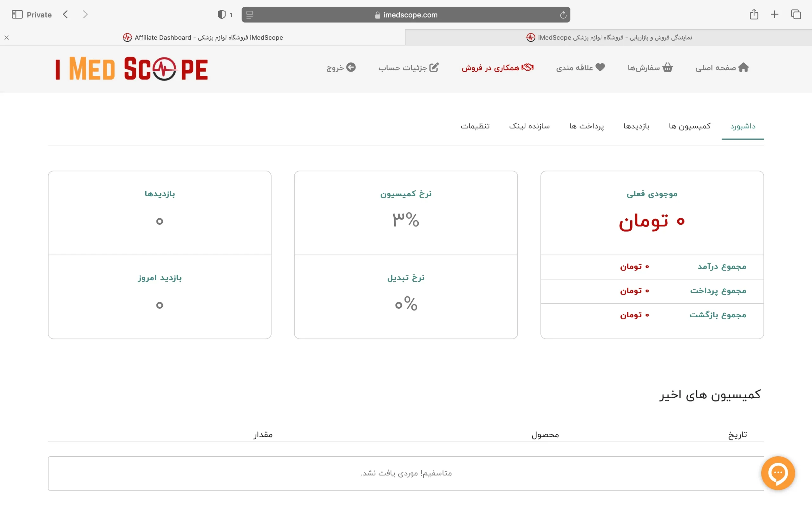
Task: Log out using the خروج arrow icon
Action: coord(351,67)
